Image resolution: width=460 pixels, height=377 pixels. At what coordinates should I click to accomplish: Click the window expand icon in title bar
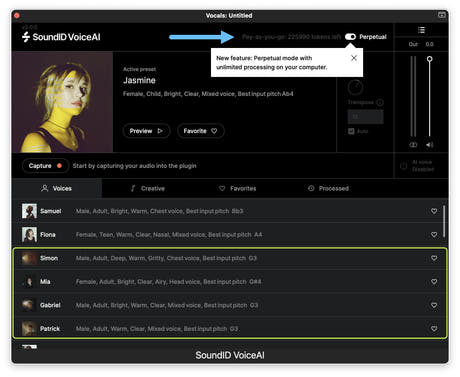(442, 15)
